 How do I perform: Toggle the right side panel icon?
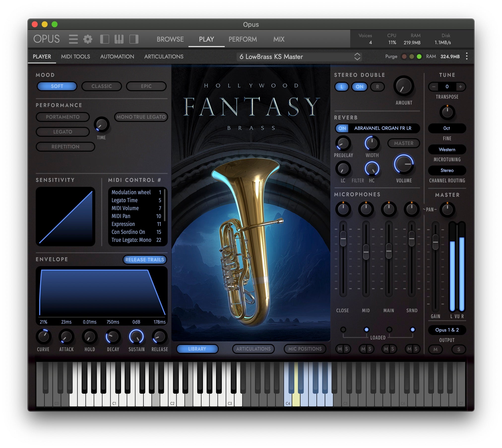coord(134,39)
